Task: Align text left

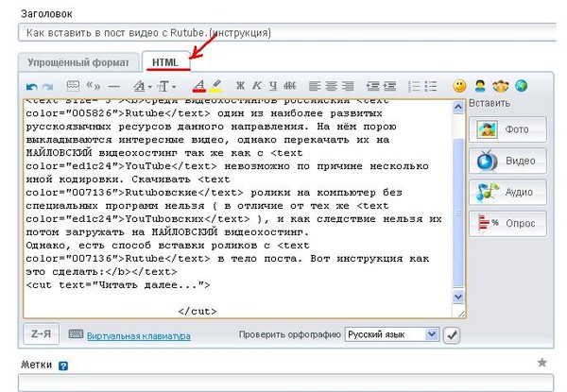Action: (315, 86)
